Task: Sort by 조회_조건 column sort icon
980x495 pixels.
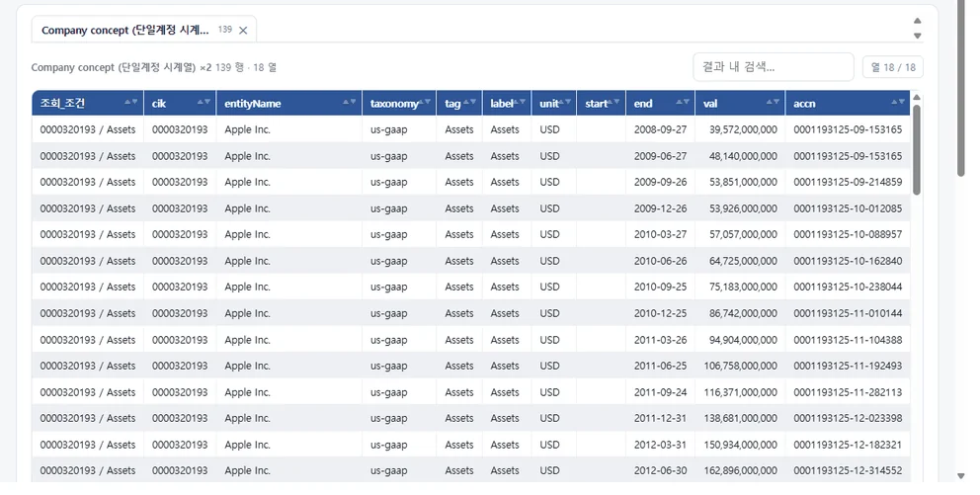Action: pos(130,102)
